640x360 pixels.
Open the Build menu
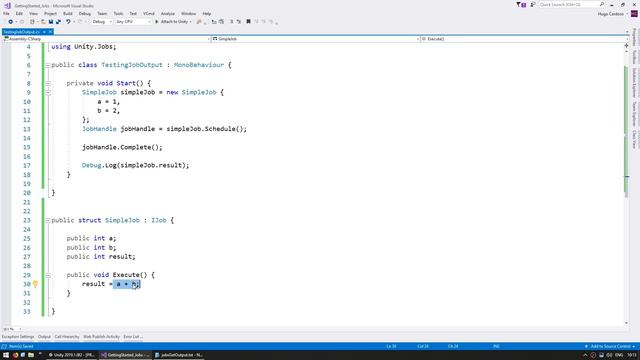coord(68,13)
